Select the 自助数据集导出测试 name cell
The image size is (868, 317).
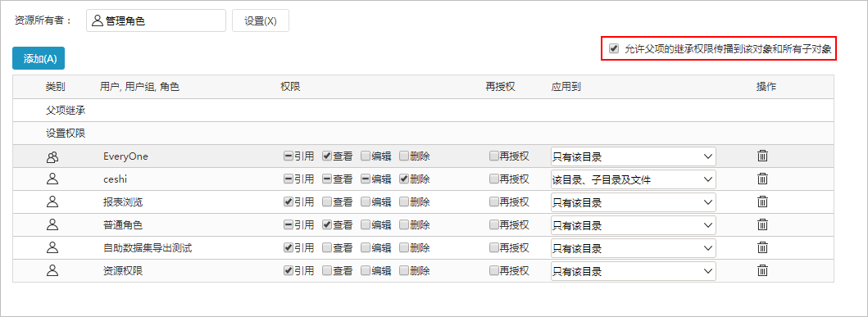coord(148,248)
